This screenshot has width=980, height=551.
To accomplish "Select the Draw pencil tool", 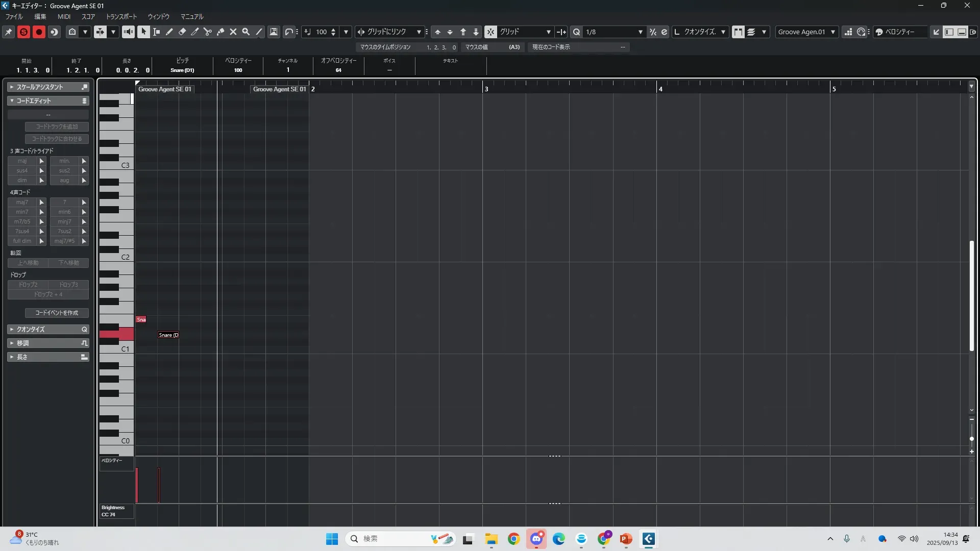I will pos(169,32).
